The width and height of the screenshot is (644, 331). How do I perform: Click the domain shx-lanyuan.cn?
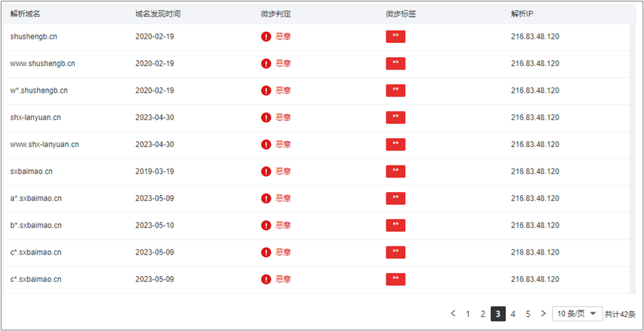pos(36,117)
